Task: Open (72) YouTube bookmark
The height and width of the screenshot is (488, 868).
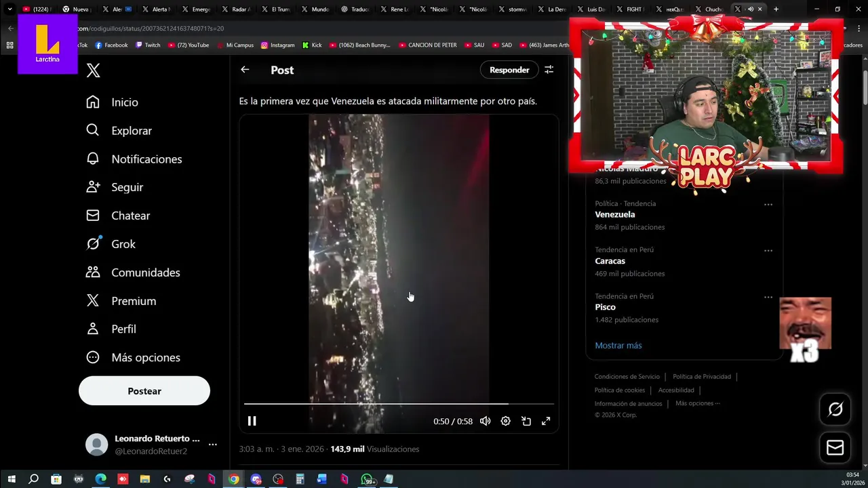Action: [x=188, y=45]
